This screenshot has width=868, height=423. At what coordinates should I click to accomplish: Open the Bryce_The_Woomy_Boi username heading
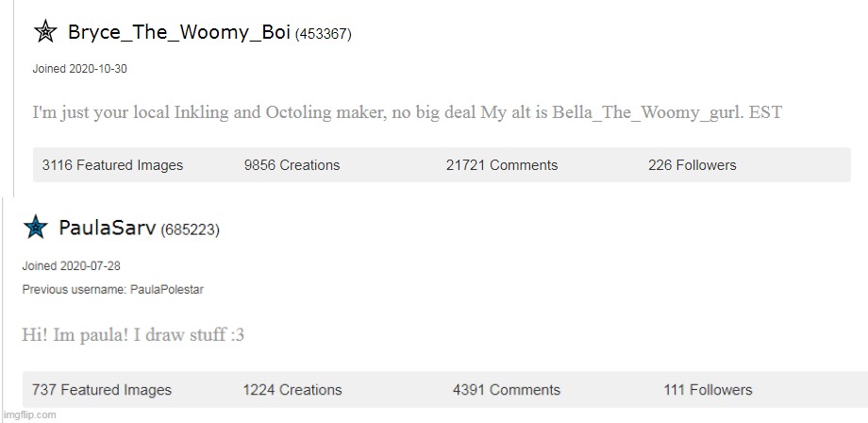[x=179, y=33]
